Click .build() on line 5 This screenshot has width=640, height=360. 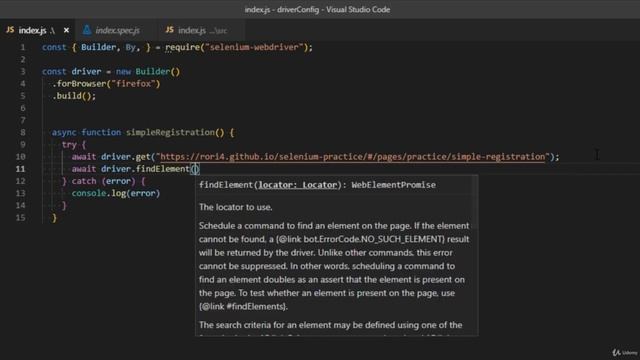(74, 96)
